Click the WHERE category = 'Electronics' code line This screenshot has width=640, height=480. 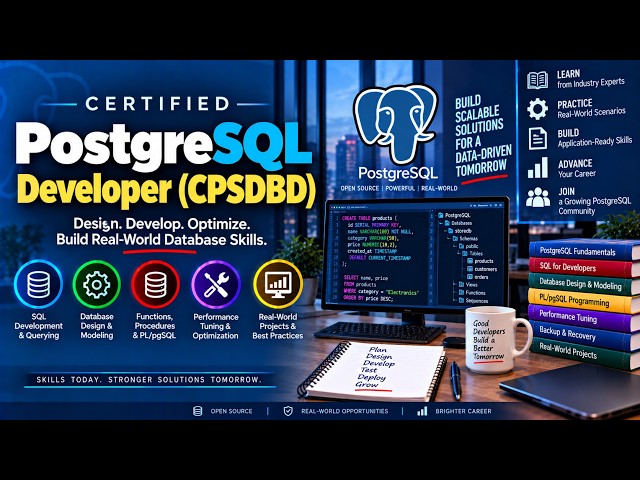381,292
